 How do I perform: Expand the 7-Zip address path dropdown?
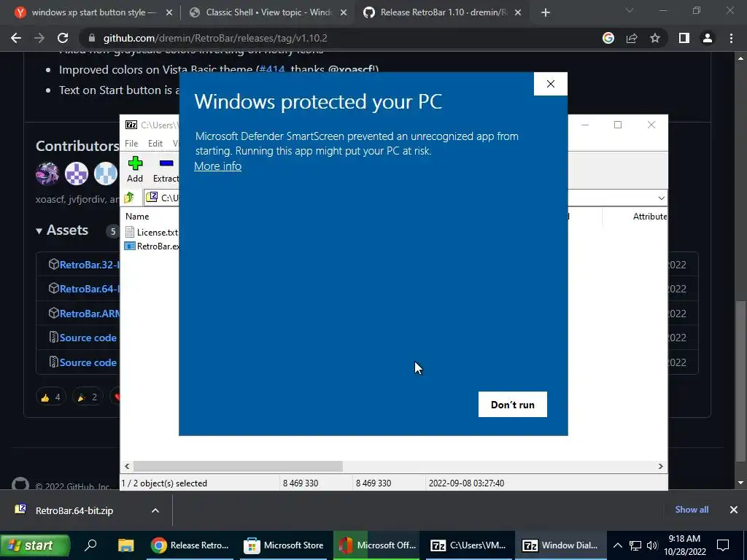pos(661,198)
